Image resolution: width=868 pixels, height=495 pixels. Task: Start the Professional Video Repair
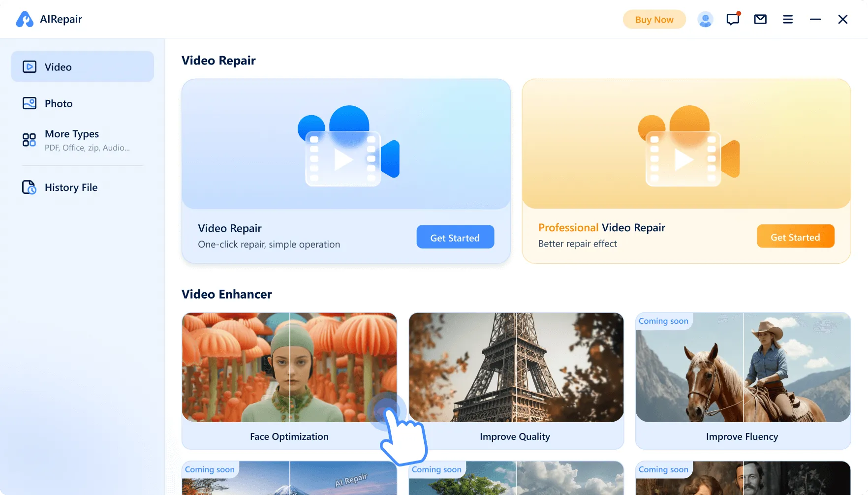796,237
